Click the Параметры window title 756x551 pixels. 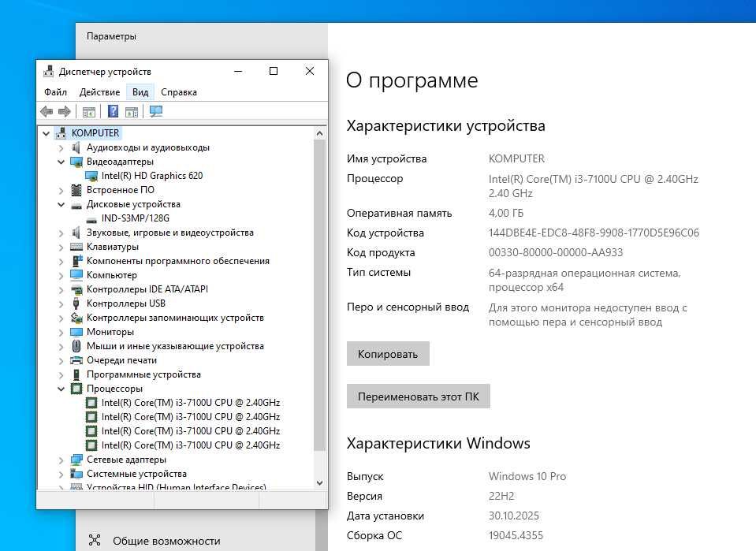[111, 36]
